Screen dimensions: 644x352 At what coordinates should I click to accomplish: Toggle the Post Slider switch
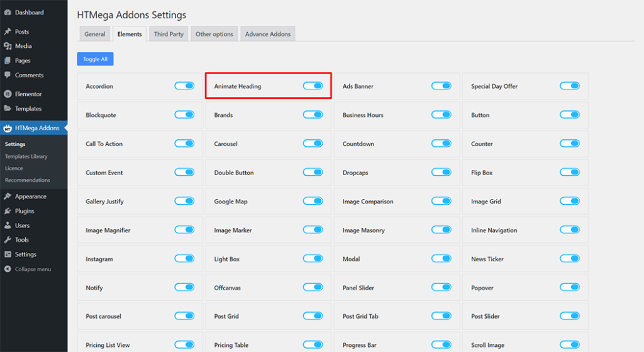coord(570,316)
